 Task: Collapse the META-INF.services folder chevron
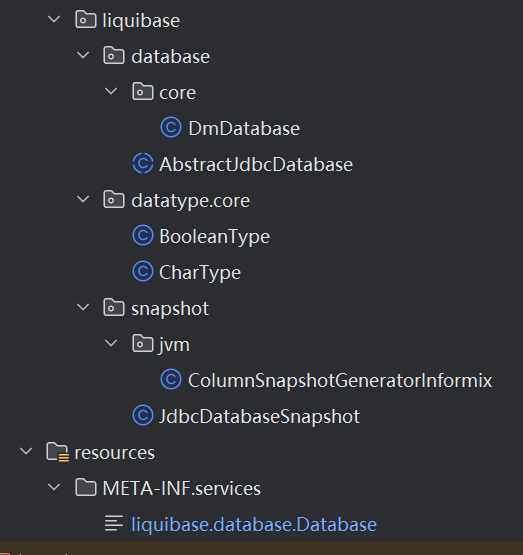(x=54, y=487)
